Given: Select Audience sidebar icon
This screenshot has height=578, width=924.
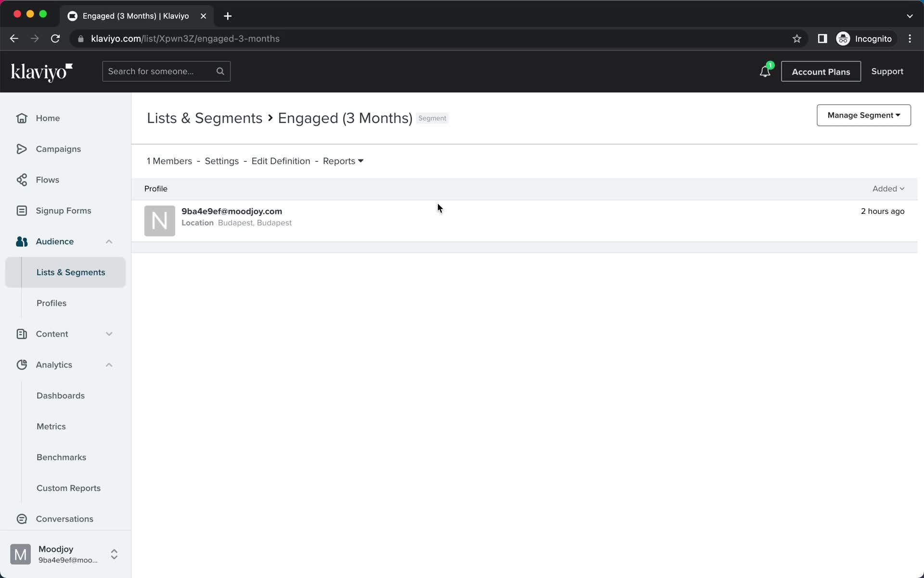Looking at the screenshot, I should tap(22, 241).
